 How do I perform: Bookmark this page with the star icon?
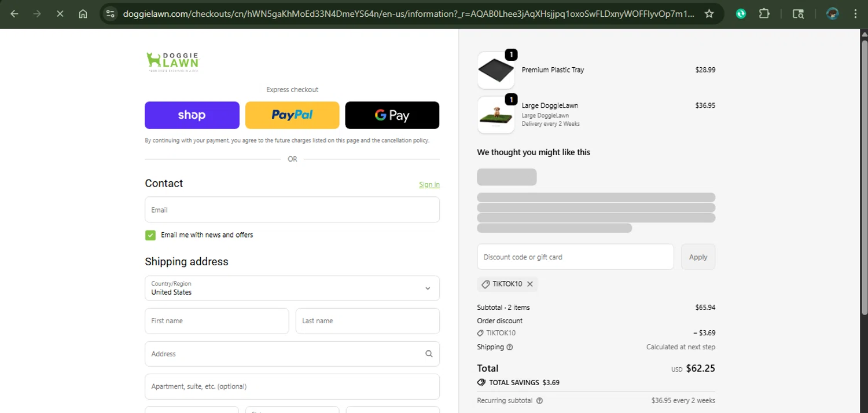pos(709,14)
